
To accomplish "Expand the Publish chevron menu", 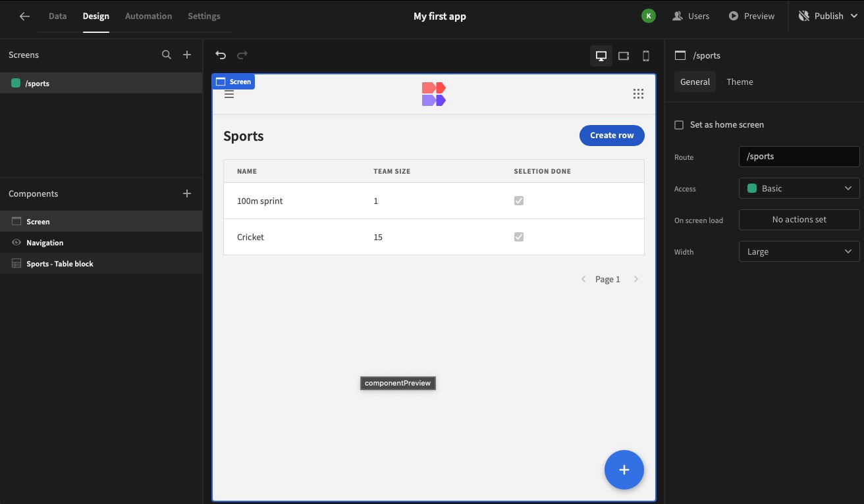I will pos(853,15).
